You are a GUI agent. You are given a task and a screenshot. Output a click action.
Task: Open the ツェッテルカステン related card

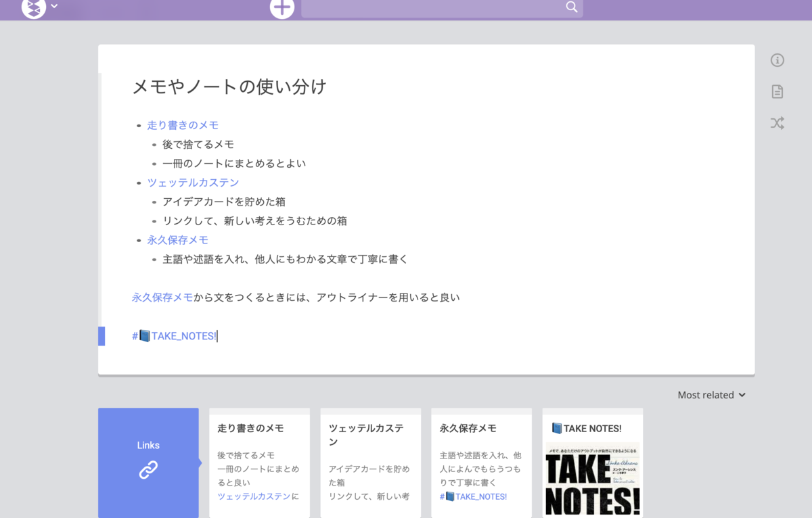(370, 463)
